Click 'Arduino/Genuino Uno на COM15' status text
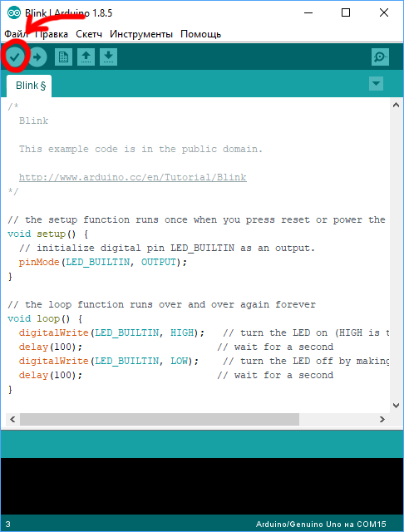 click(x=321, y=525)
